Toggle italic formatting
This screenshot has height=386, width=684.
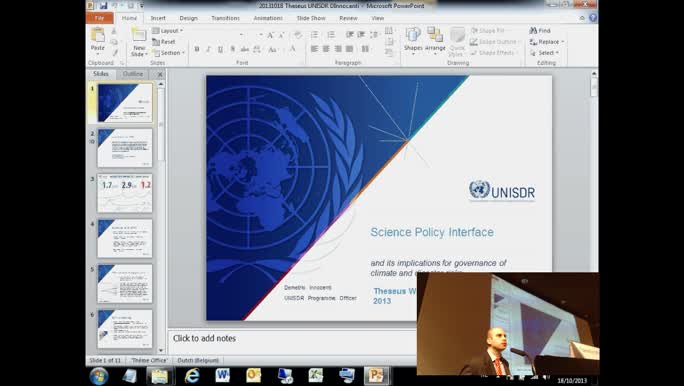209,49
